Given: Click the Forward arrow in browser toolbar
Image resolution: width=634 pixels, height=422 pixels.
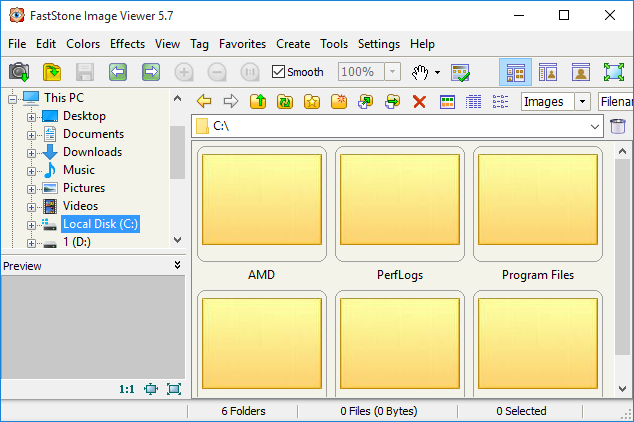Looking at the screenshot, I should (231, 101).
